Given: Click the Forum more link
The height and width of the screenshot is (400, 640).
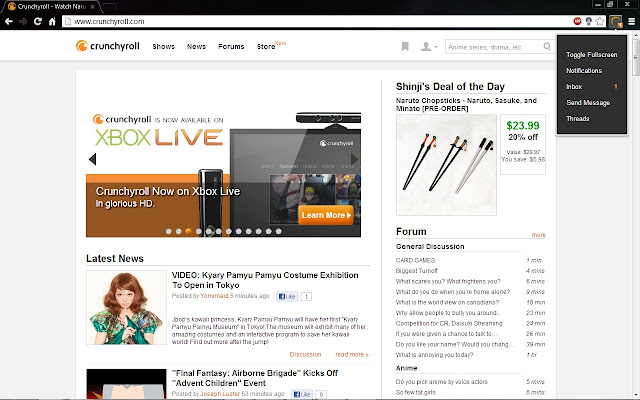Looking at the screenshot, I should pyautogui.click(x=538, y=235).
